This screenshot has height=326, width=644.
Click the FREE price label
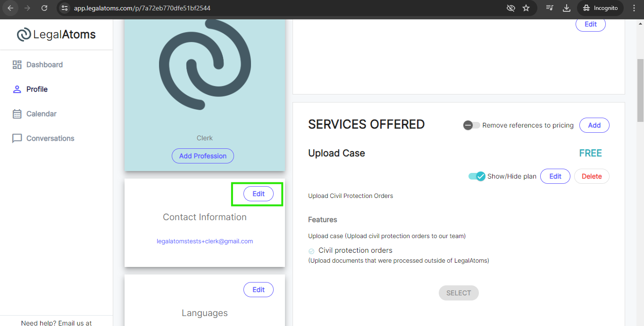(x=591, y=153)
